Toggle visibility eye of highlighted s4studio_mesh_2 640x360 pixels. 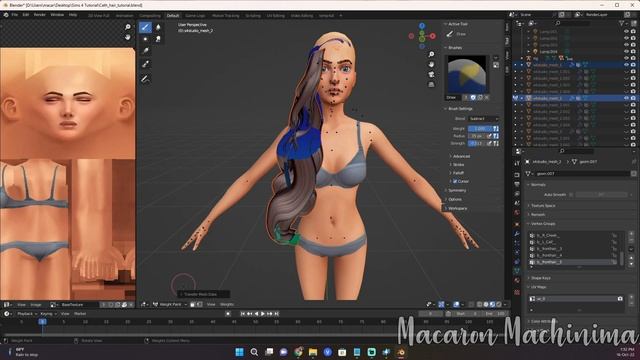626,98
